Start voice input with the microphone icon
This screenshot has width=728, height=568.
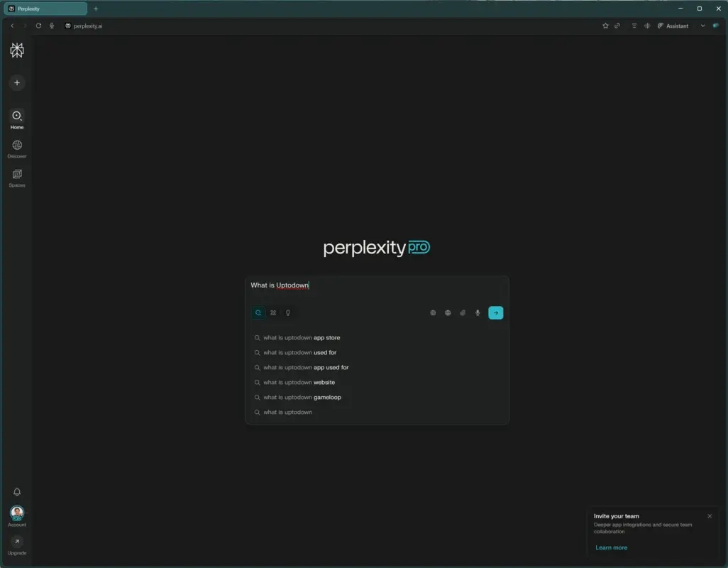(478, 312)
